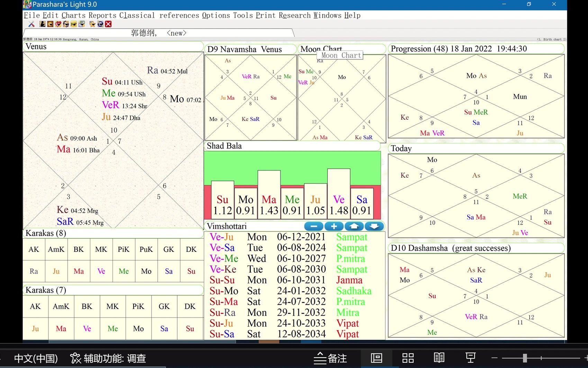Select the 郭德纲, <new> chart tab
Viewport: 588px width, 368px height.
pyautogui.click(x=159, y=33)
